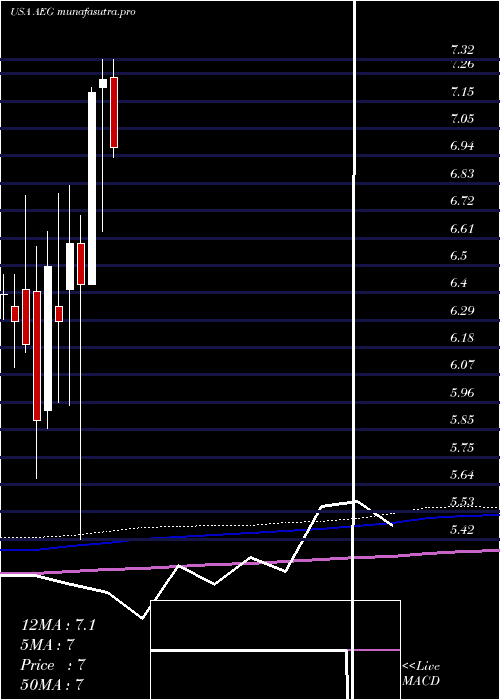500x700 pixels.
Task: Click the 6.72 price axis label
Action: coord(462,201)
